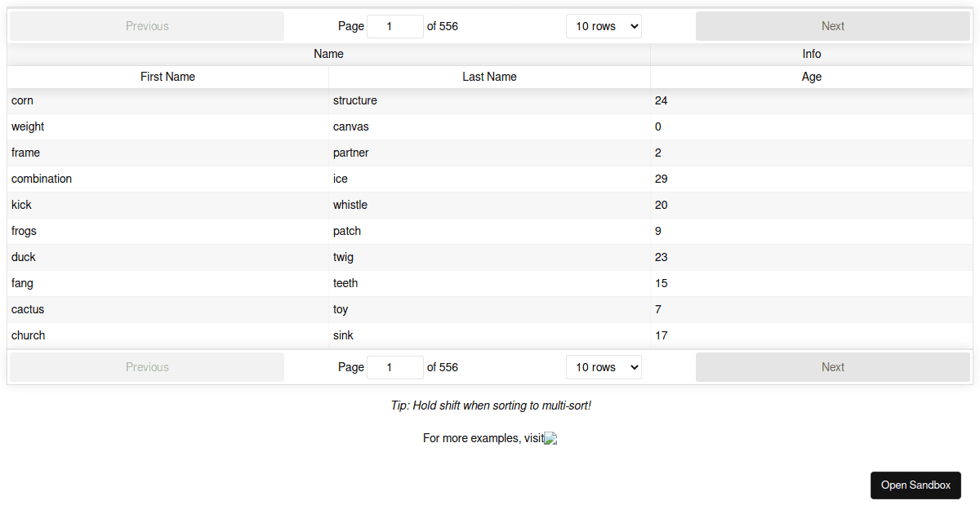Sort the table by Age column
Image resolution: width=980 pixels, height=514 pixels.
(x=811, y=77)
